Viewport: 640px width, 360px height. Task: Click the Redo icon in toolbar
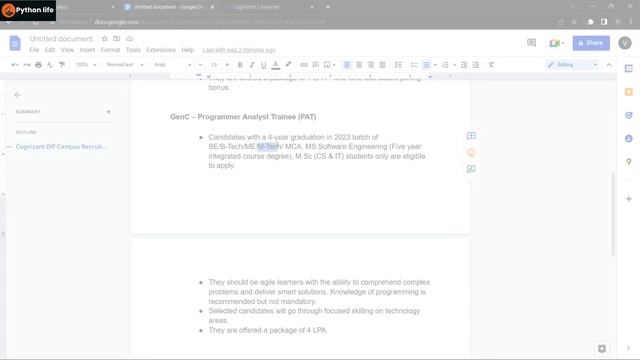click(27, 65)
